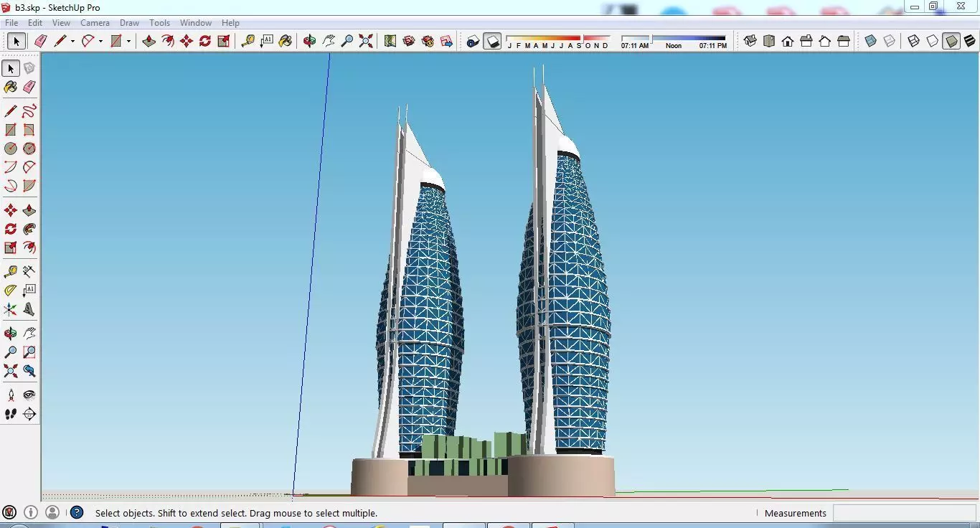Choose the 3D Text tool
The height and width of the screenshot is (528, 980).
tap(29, 309)
